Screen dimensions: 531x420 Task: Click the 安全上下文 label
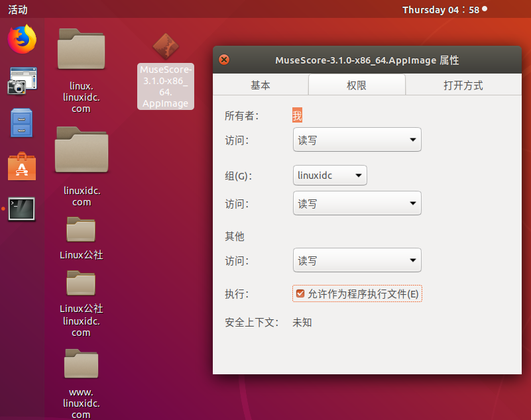(252, 322)
